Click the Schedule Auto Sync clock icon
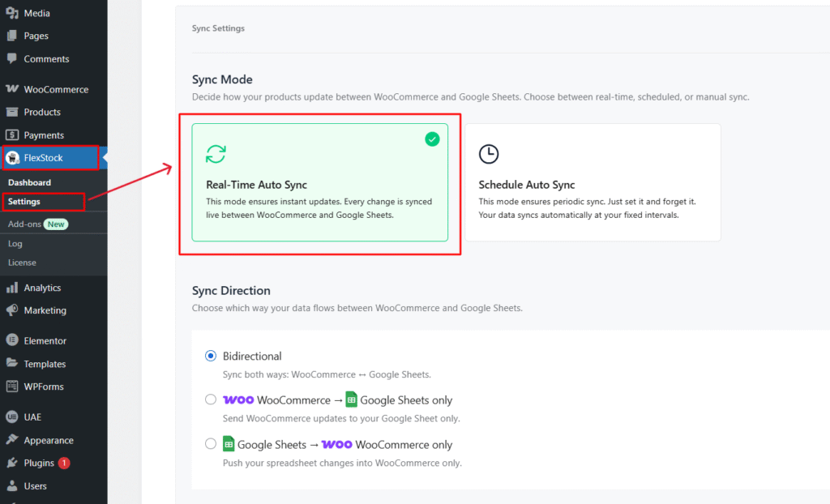 [x=489, y=154]
